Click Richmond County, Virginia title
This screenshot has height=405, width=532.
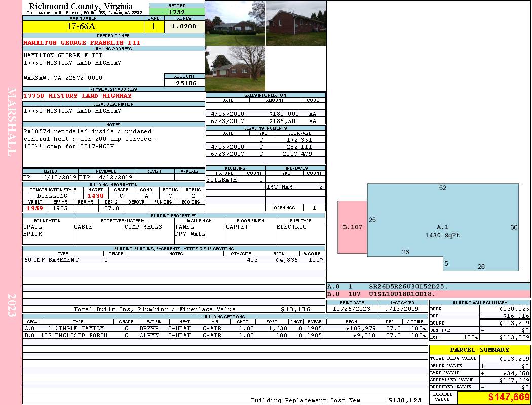[81, 6]
